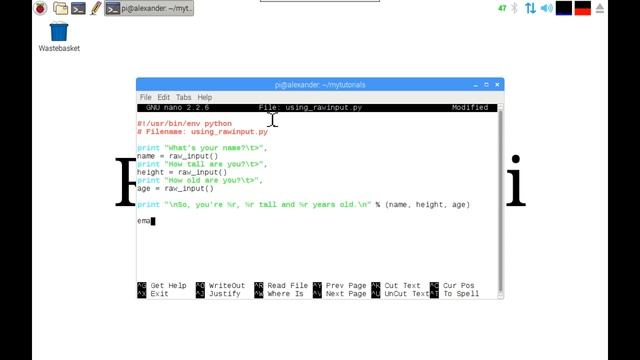Click the line 'age = raw_input()'
Image resolution: width=640 pixels, height=360 pixels.
click(176, 188)
